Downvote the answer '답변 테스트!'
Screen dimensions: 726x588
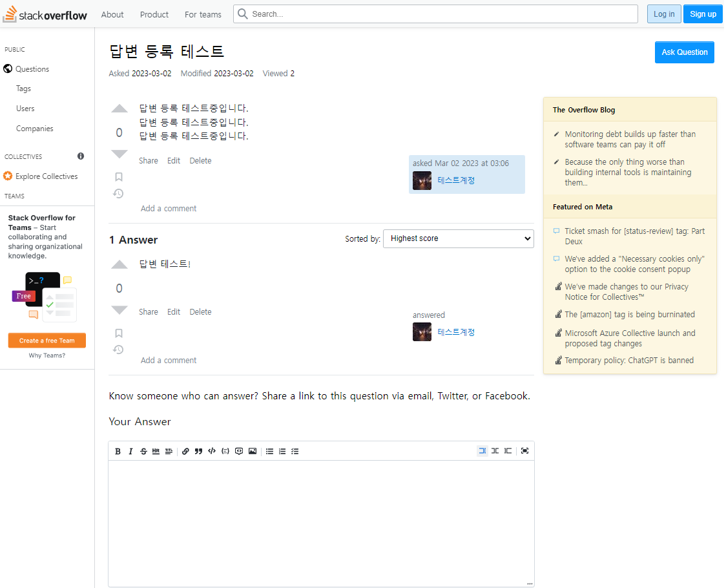point(119,310)
